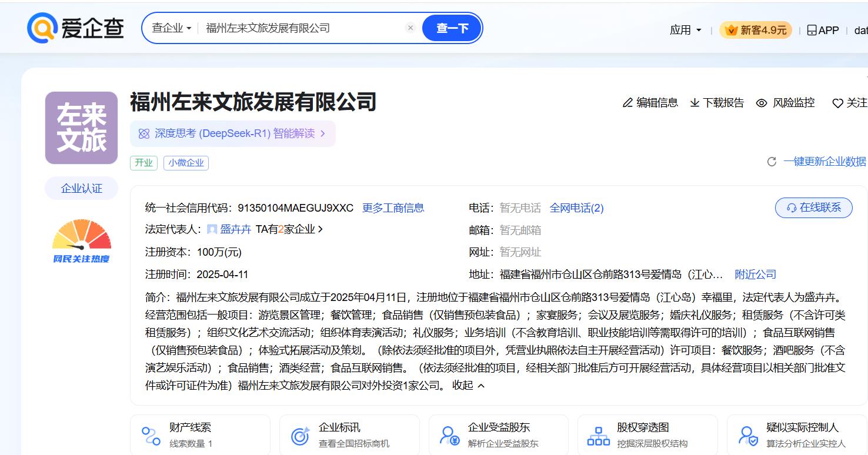Clear the search box with the X icon
The height and width of the screenshot is (455, 868).
pos(410,28)
